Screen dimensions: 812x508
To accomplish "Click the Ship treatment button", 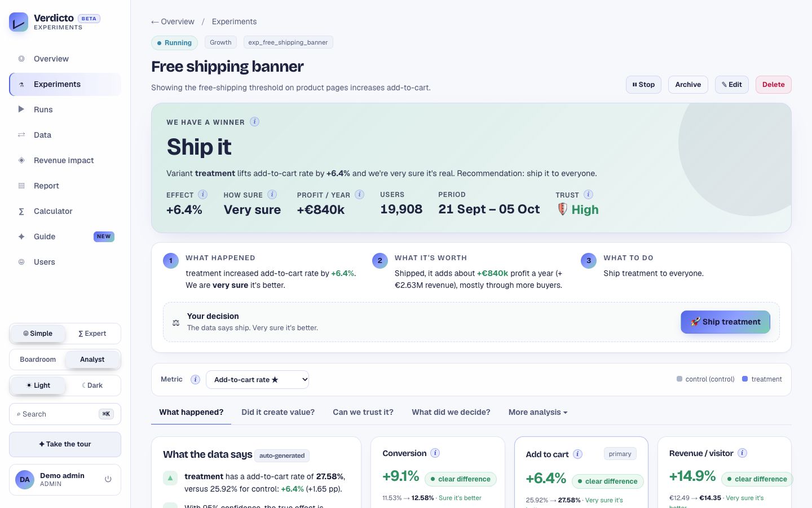I will coord(725,322).
